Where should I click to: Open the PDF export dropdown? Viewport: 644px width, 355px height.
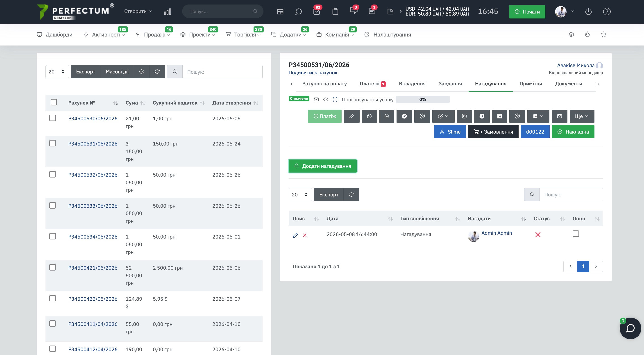click(538, 116)
